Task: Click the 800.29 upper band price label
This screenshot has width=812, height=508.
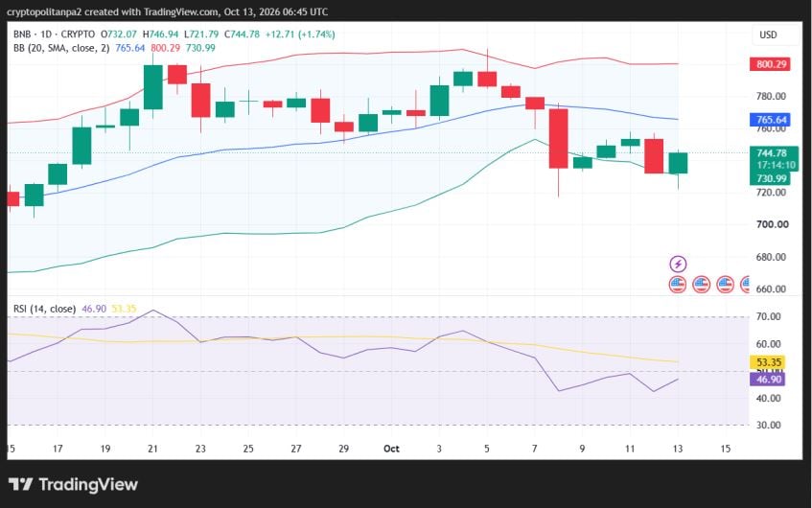Action: (771, 64)
